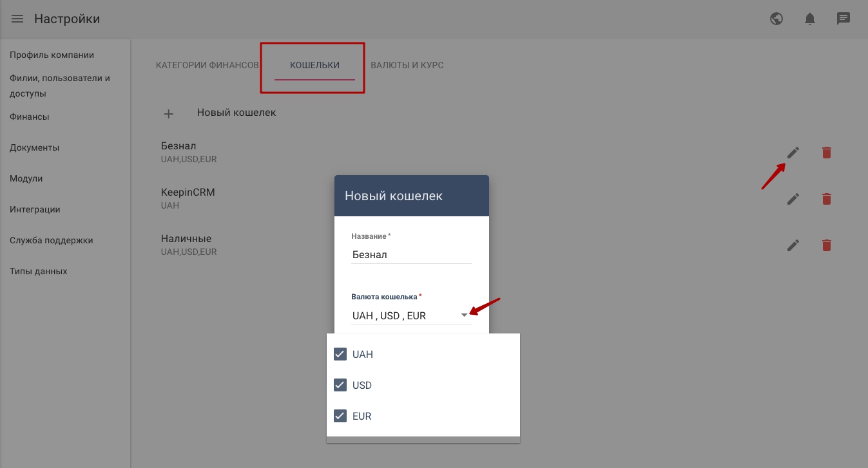Image resolution: width=868 pixels, height=468 pixels.
Task: Click the UAH option label in the list
Action: click(x=363, y=355)
